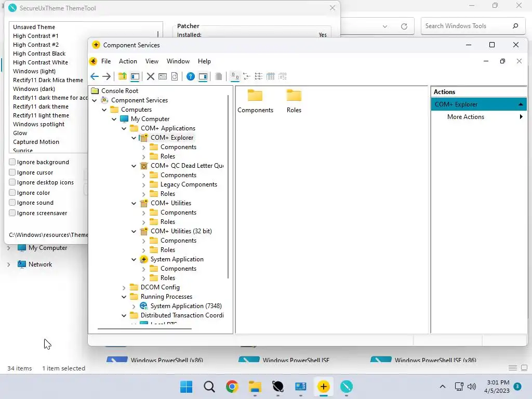532x399 pixels.
Task: Open the address bar dropdown in Windows Tools
Action: [385, 26]
